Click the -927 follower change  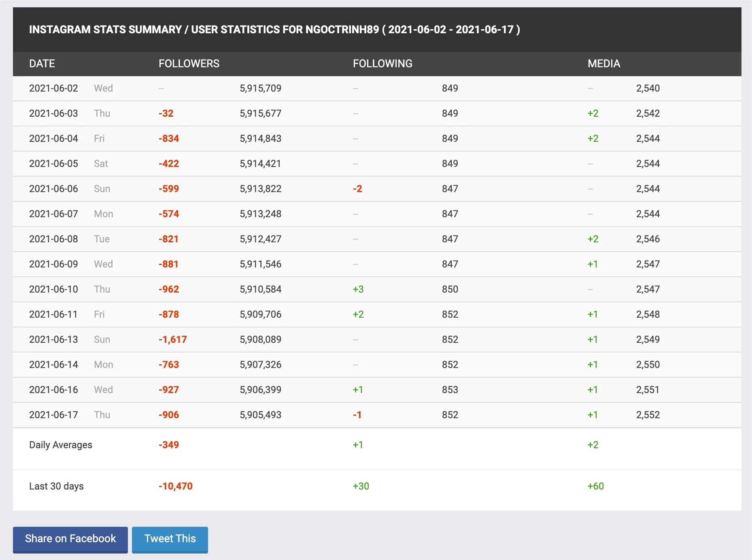169,390
